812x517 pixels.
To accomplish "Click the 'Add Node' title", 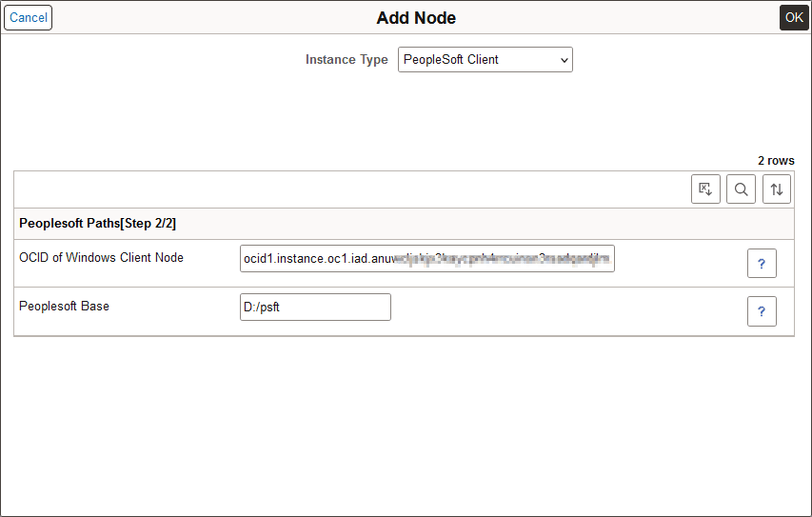I will pyautogui.click(x=416, y=17).
